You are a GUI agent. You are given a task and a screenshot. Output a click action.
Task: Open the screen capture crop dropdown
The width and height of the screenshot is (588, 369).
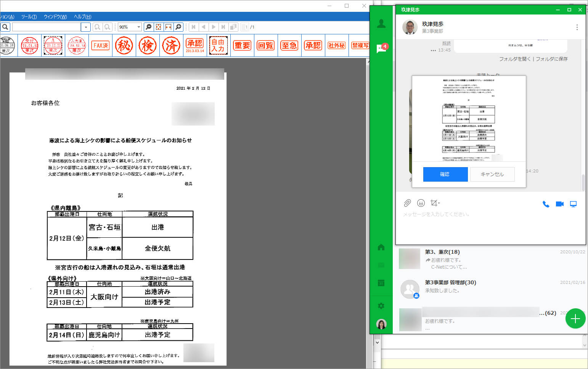pyautogui.click(x=435, y=203)
